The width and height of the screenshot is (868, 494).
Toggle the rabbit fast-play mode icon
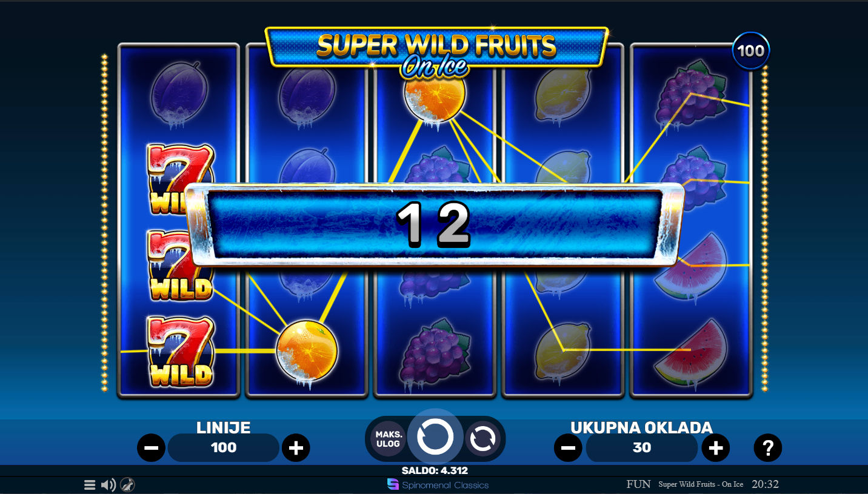coord(127,484)
